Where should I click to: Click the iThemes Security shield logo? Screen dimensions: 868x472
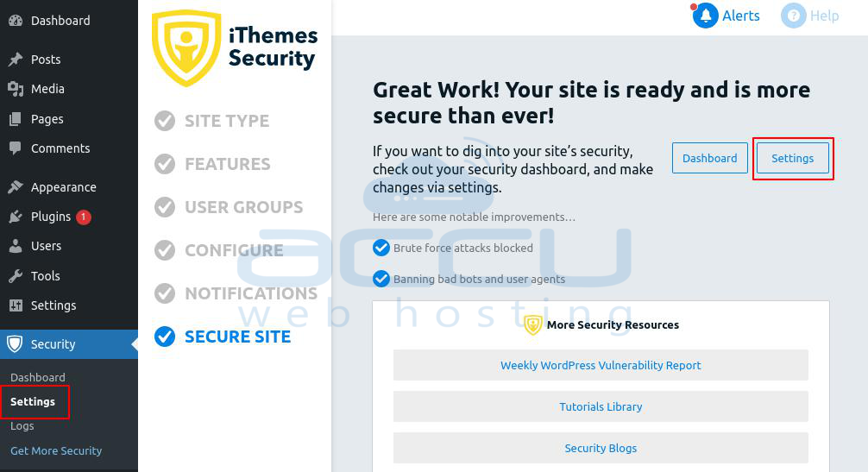point(186,48)
